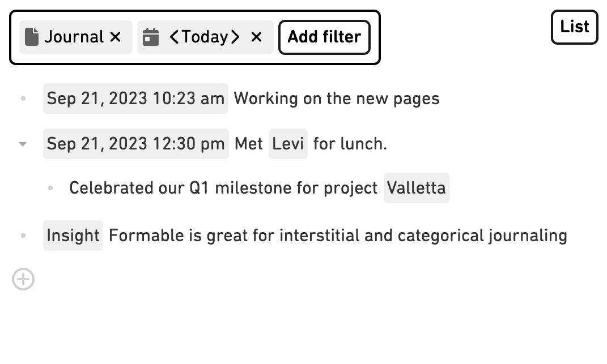Remove the Today date filter using its ×
This screenshot has width=607, height=364.
(256, 37)
